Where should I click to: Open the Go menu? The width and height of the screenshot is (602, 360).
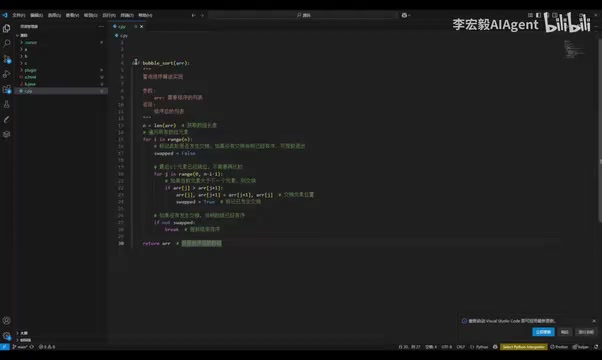coord(91,15)
